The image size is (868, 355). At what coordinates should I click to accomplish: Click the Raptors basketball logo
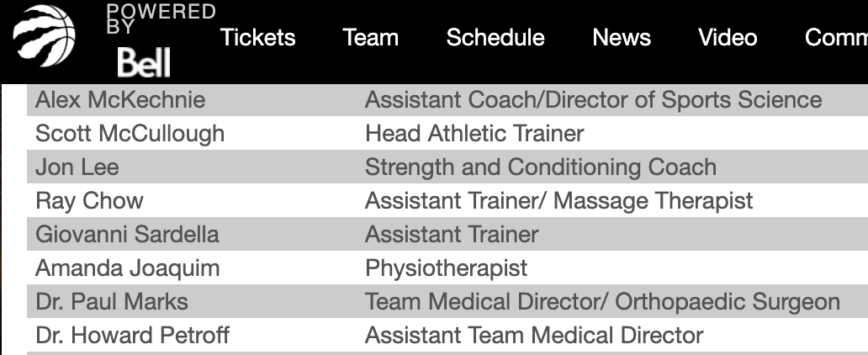44,35
